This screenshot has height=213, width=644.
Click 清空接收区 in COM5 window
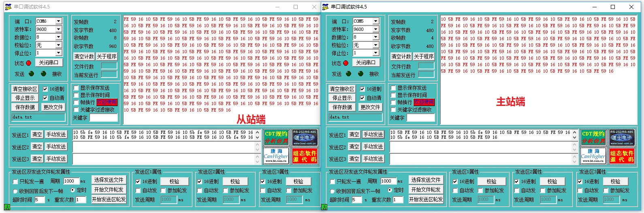click(342, 89)
